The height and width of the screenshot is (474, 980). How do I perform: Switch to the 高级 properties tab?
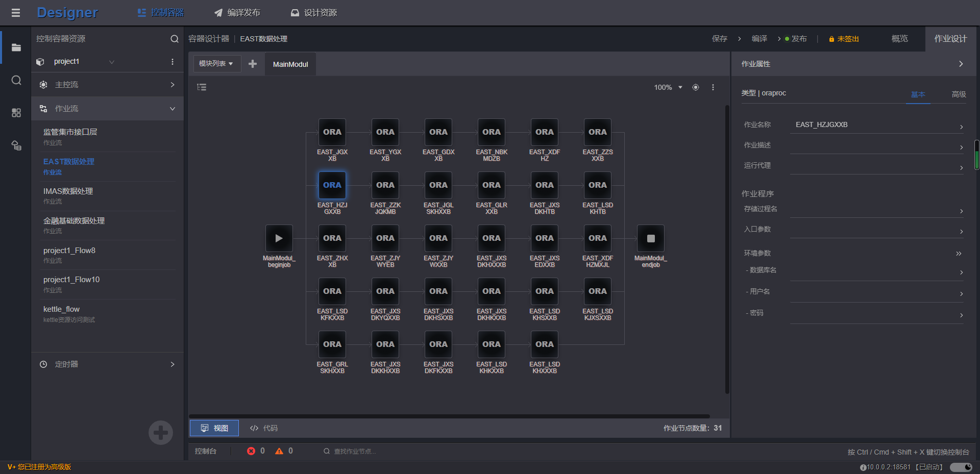click(959, 94)
